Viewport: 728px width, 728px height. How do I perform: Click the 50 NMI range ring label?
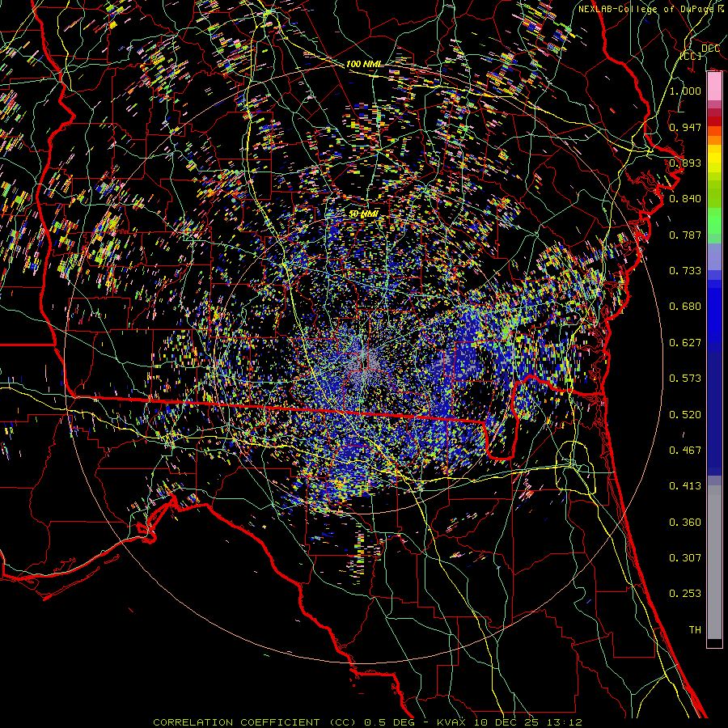coord(363,214)
